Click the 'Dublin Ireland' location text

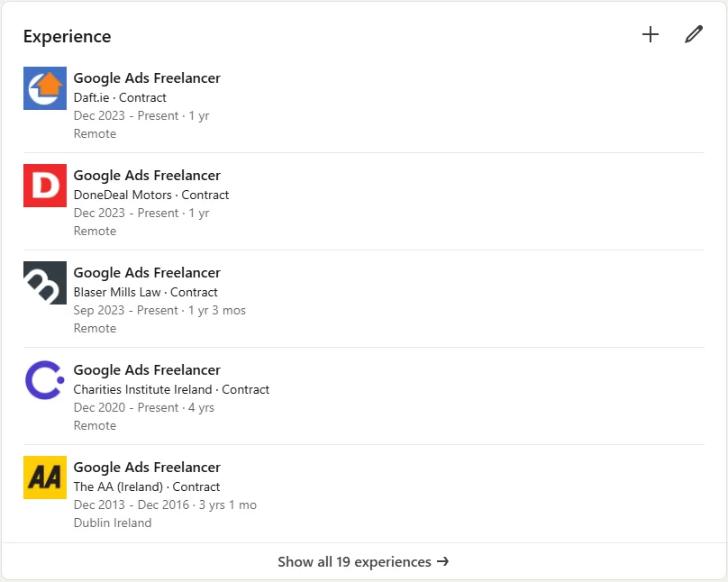point(113,523)
